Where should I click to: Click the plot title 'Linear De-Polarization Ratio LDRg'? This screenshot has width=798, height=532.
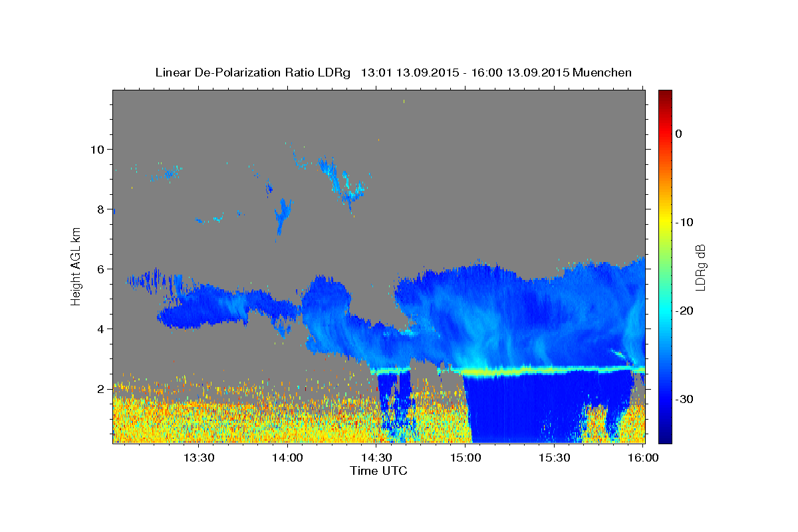[x=253, y=72]
